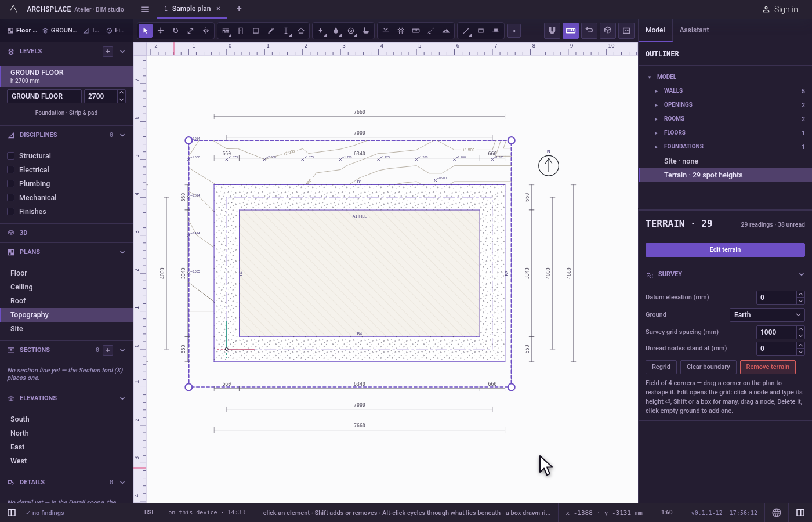Collapse the LEVELS panel chevron
812x522 pixels.
click(x=122, y=52)
